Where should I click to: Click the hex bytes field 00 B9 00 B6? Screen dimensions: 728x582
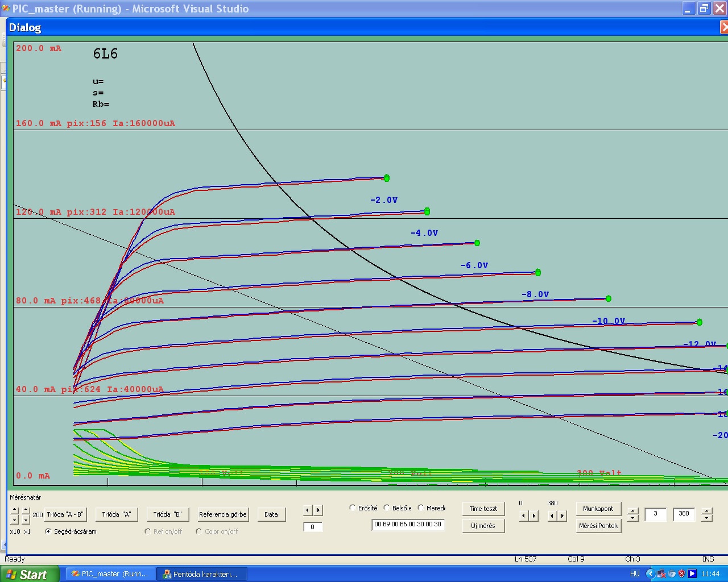(408, 525)
